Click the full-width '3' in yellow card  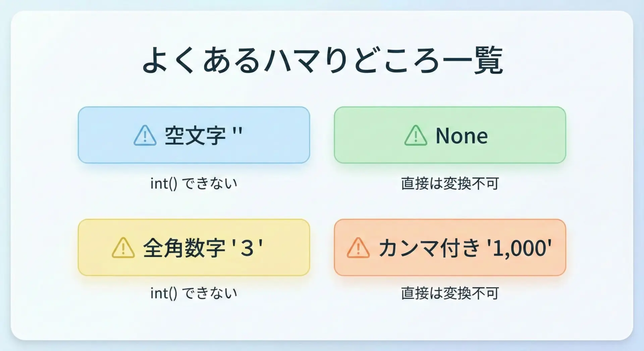pos(247,248)
